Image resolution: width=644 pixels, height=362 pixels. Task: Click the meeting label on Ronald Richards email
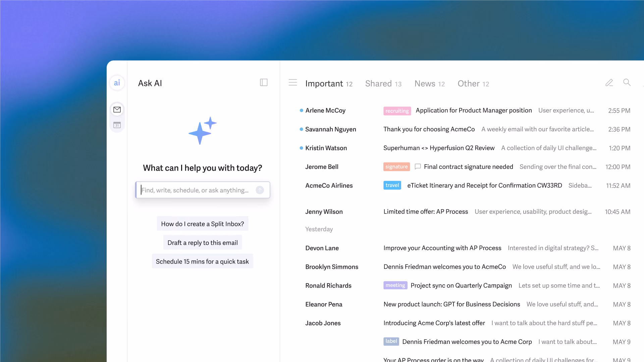[395, 285]
